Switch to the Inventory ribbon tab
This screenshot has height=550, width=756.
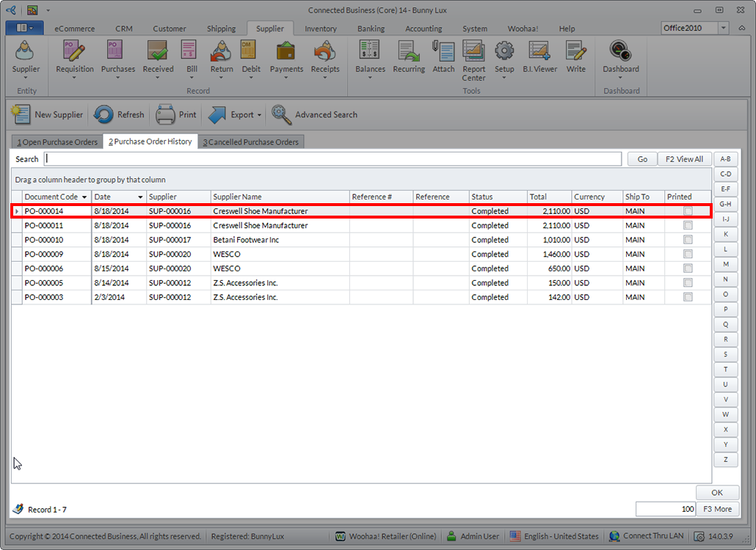click(321, 29)
